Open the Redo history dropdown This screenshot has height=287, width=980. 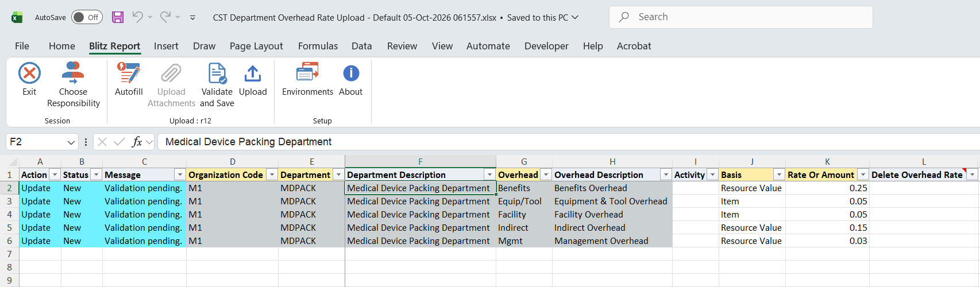pos(178,17)
